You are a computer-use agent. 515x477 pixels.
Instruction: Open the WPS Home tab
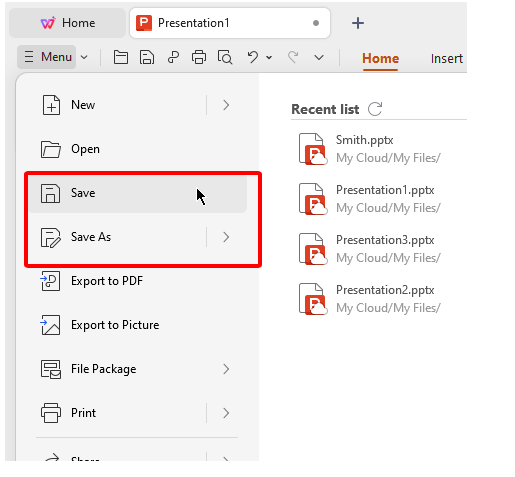pos(68,23)
